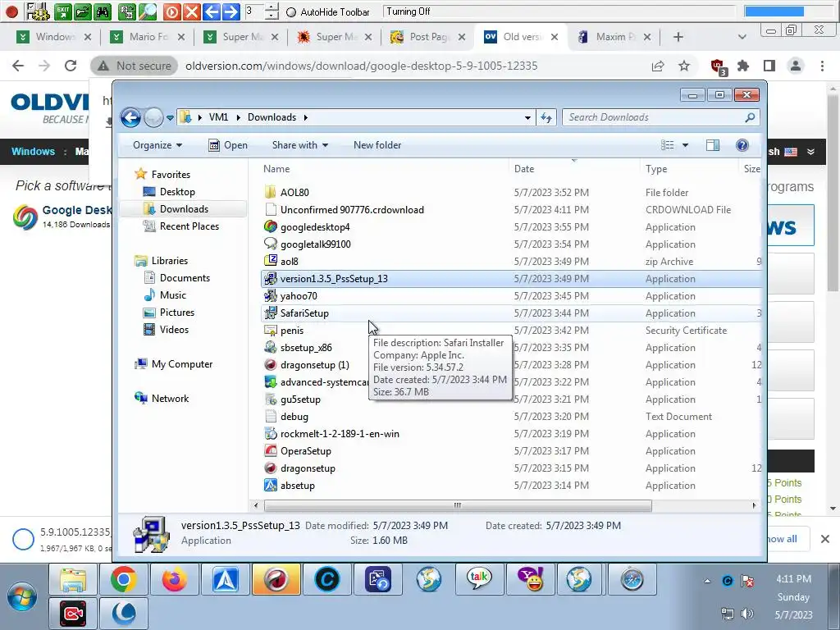
Task: Select My Computer in navigation pane
Action: (181, 364)
